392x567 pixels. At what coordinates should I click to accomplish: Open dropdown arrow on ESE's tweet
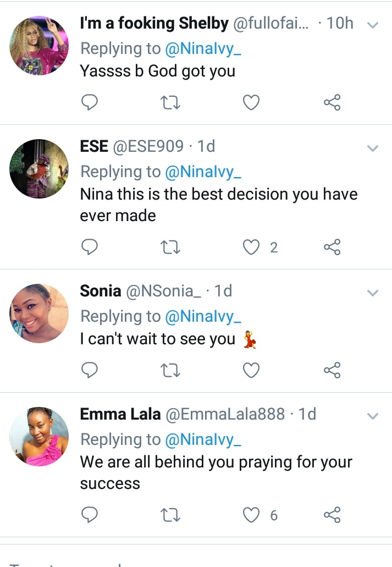click(373, 148)
